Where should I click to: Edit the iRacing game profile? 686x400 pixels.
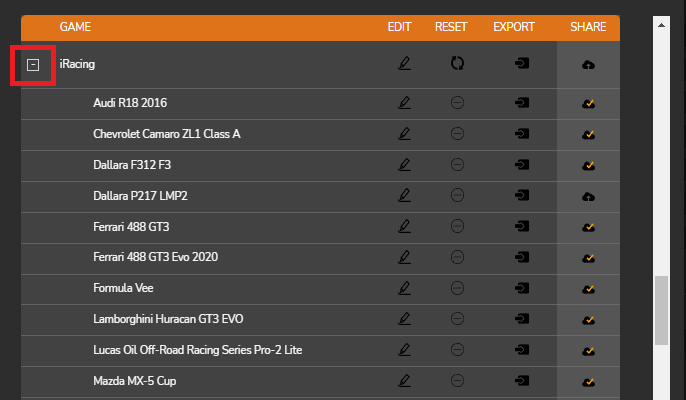coord(404,63)
